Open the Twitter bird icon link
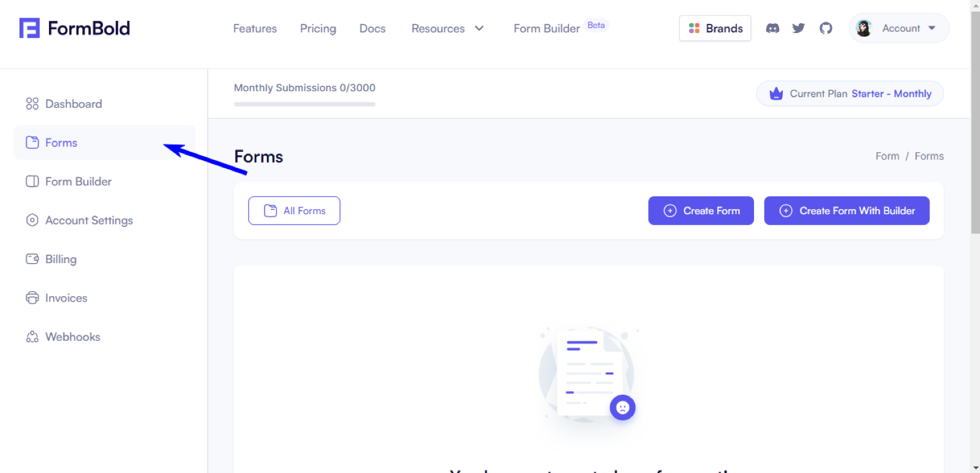This screenshot has width=980, height=473. [799, 28]
